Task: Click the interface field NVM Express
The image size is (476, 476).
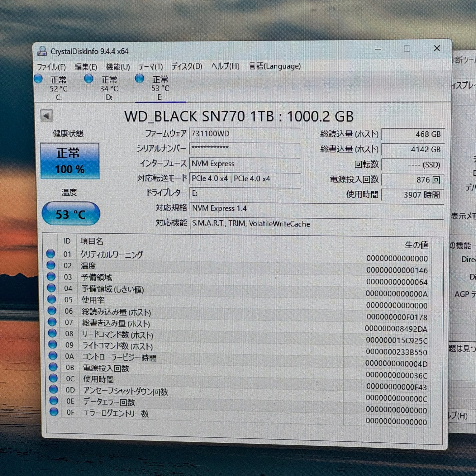Action: [x=244, y=164]
